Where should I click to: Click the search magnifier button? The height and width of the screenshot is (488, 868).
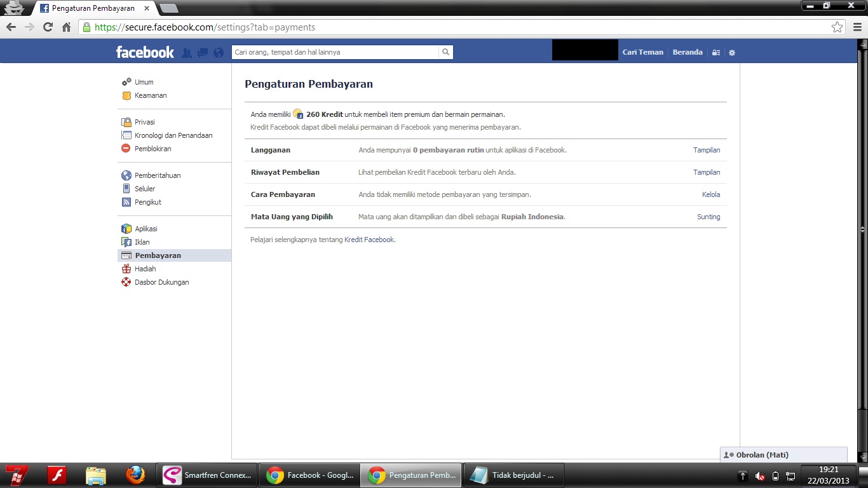(x=446, y=52)
